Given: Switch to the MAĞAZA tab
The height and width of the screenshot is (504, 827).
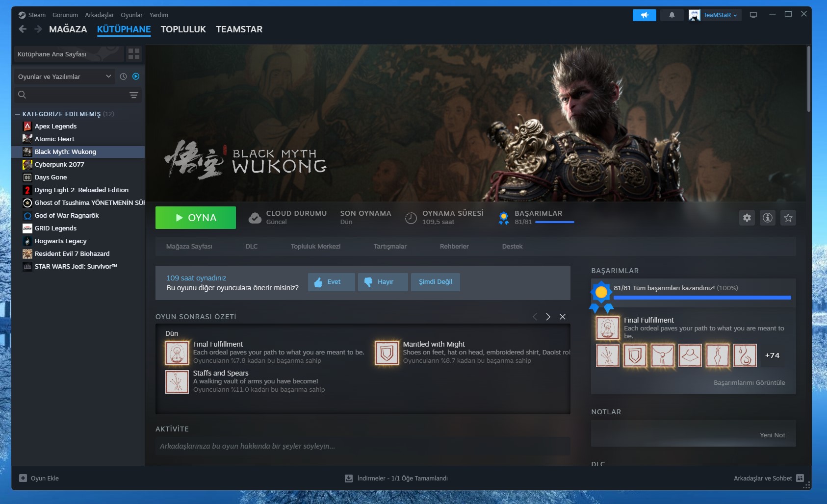Looking at the screenshot, I should [x=68, y=29].
